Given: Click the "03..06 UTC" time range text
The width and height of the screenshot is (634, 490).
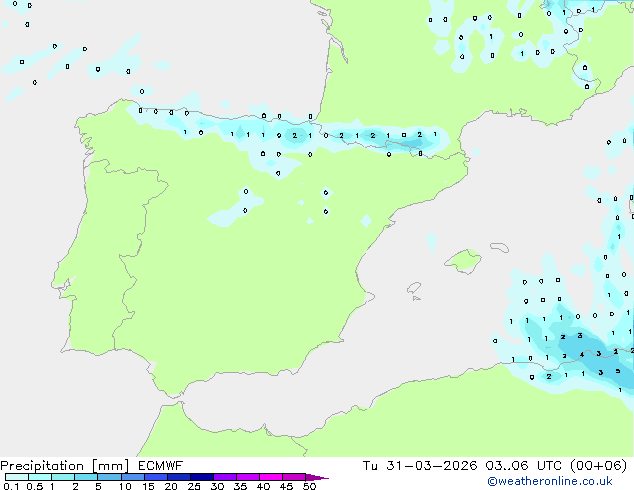Looking at the screenshot, I should pyautogui.click(x=523, y=466).
